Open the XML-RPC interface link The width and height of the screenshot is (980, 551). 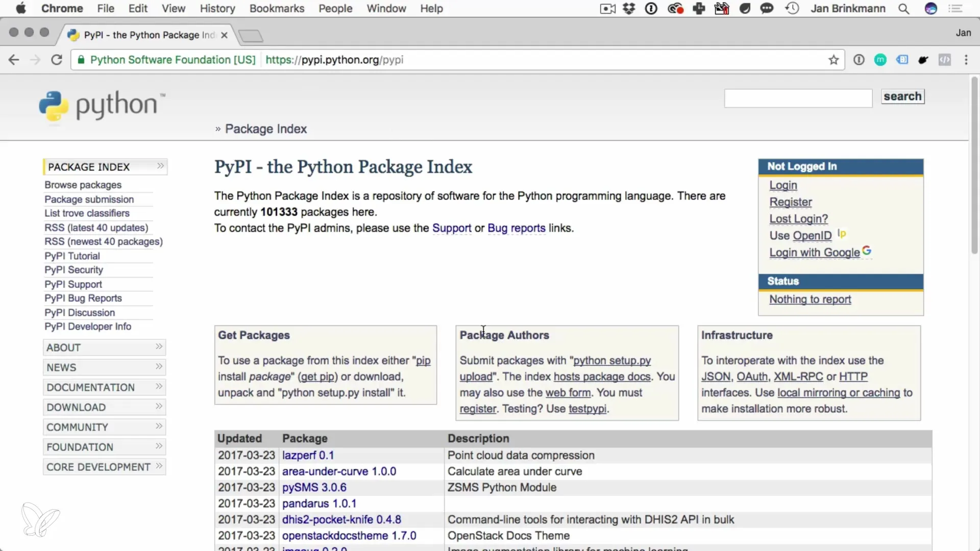click(798, 377)
